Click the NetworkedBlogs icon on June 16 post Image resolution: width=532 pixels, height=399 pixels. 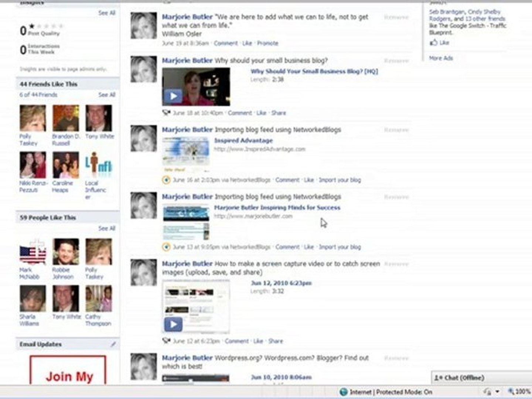point(166,180)
